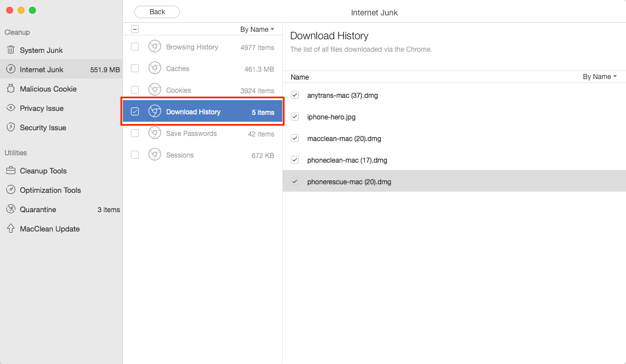The height and width of the screenshot is (364, 626).
Task: Click the Cleanup Tools briefcase icon
Action: pyautogui.click(x=11, y=171)
